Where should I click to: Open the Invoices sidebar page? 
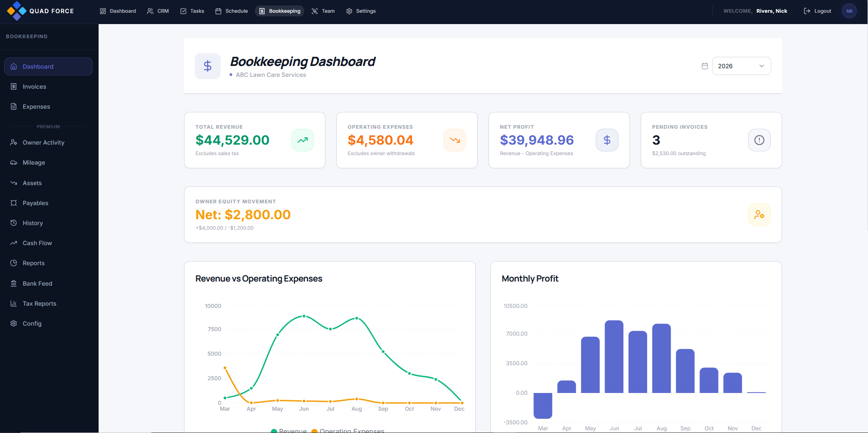(35, 86)
